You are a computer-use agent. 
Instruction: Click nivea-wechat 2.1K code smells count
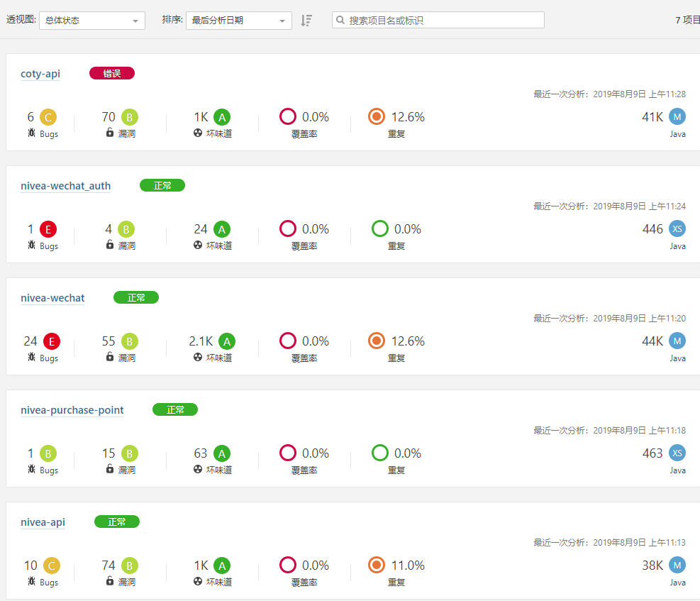coord(201,341)
